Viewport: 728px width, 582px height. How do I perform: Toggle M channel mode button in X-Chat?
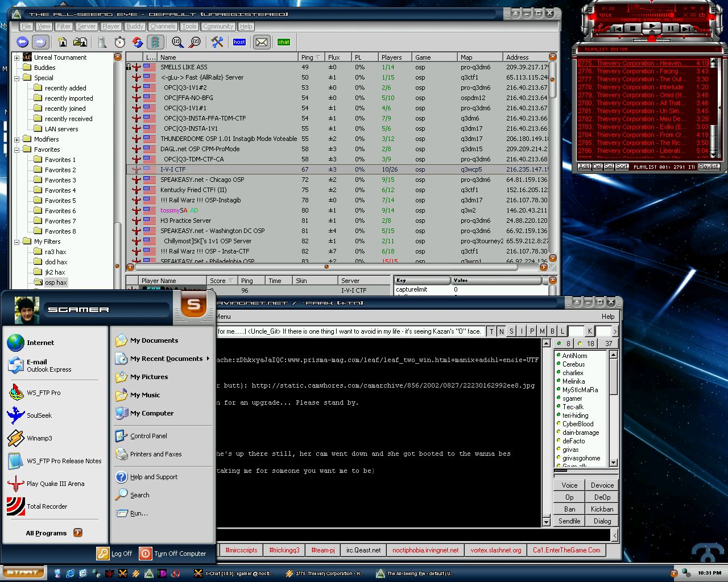click(x=542, y=331)
